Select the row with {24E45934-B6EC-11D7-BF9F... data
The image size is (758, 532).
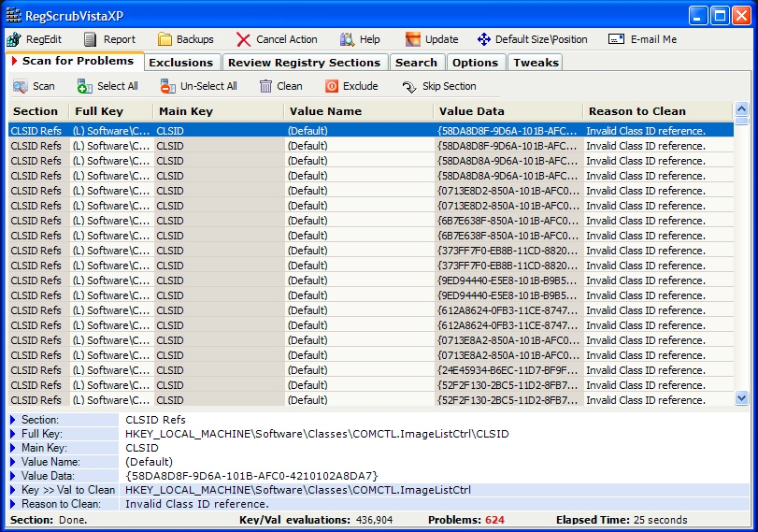[x=371, y=370]
